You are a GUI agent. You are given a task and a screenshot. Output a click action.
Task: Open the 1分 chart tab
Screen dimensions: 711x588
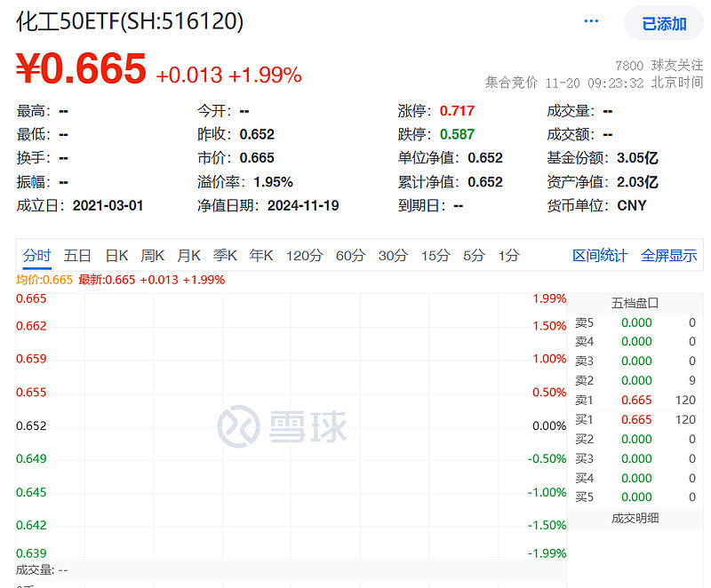(x=508, y=256)
